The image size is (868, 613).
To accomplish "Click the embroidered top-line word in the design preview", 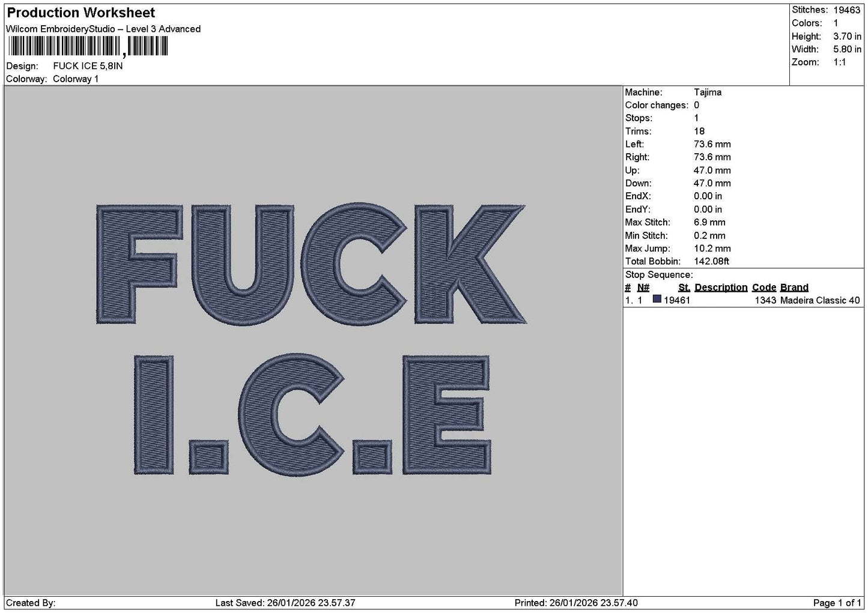I will pos(311,264).
